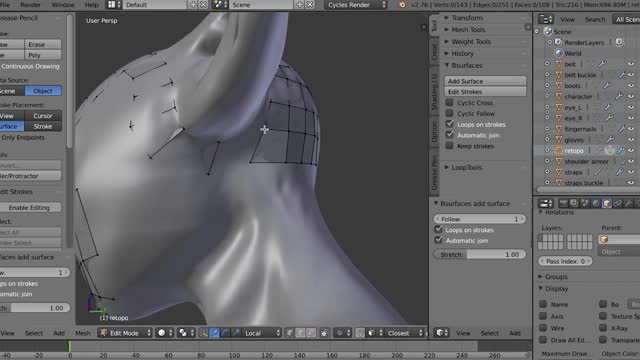640x360 pixels.
Task: Click the Erase button in Grease Pencil
Action: (x=43, y=44)
